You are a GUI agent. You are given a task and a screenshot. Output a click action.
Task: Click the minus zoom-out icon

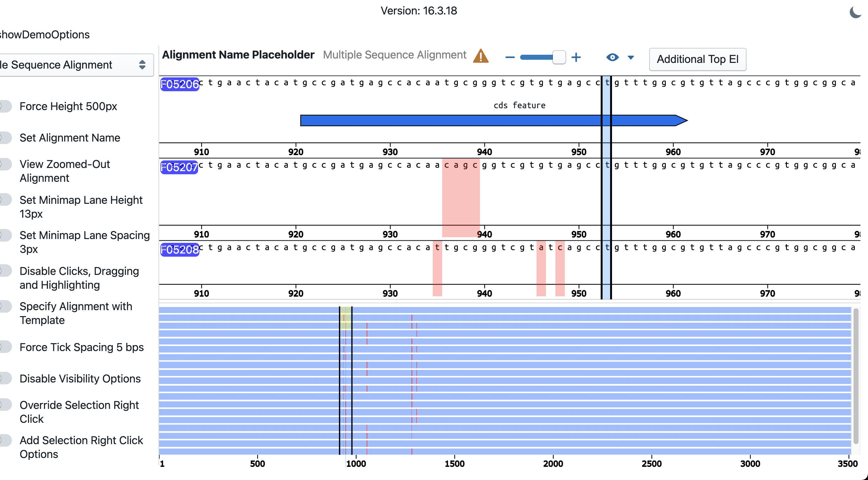pyautogui.click(x=510, y=58)
